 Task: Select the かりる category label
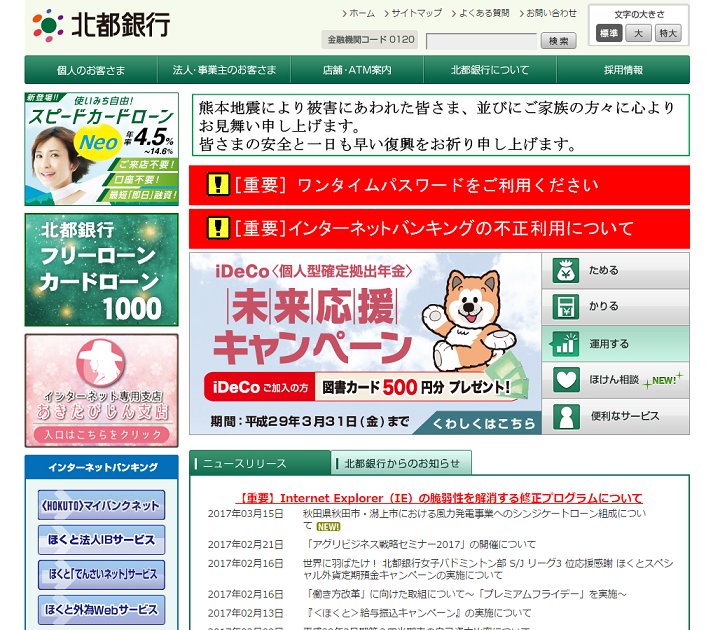[x=603, y=306]
